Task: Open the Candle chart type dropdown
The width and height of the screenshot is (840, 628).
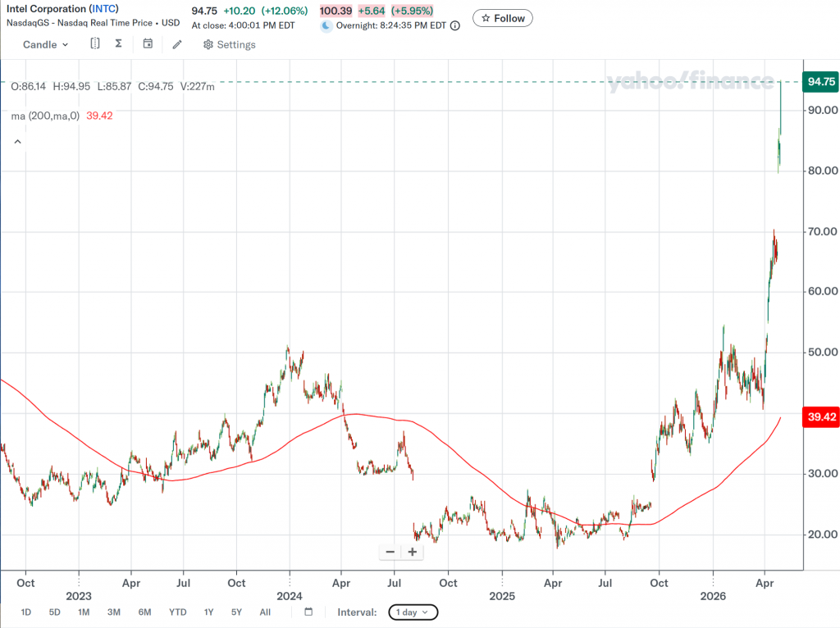Action: point(45,44)
